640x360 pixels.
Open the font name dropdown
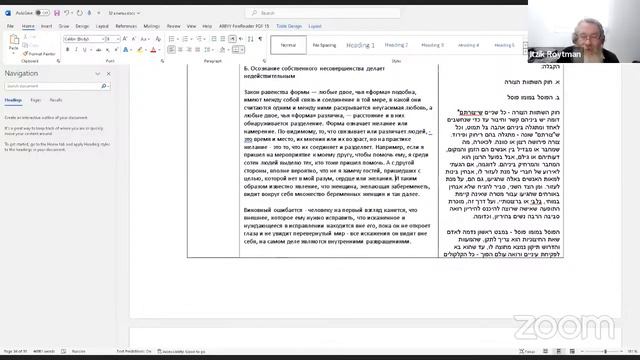coord(103,39)
